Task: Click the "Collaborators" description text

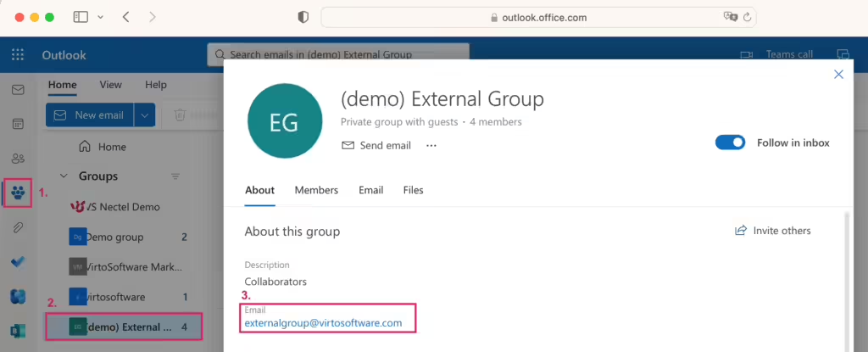Action: pos(275,282)
